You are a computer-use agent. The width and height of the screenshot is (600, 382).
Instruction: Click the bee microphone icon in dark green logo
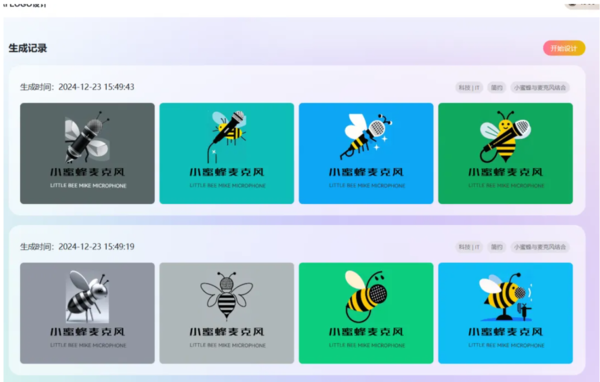point(505,136)
